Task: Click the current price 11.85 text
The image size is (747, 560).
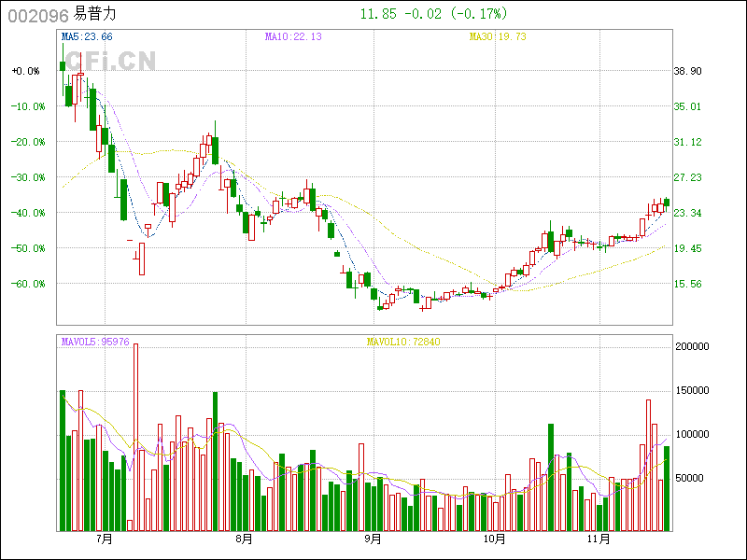Action: (378, 14)
